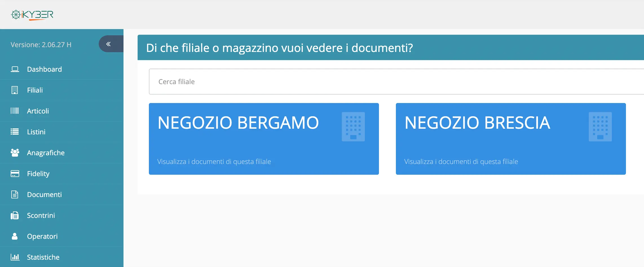Select the NEGOZIO BERGAMO card

(x=264, y=139)
